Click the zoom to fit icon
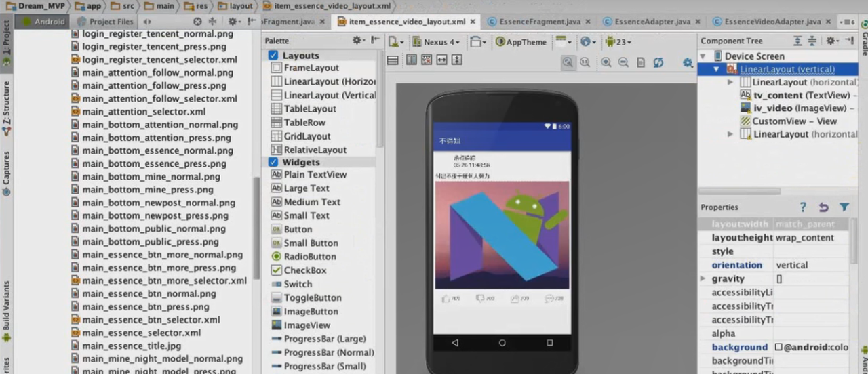Screen dimensions: 868x374 pos(568,62)
